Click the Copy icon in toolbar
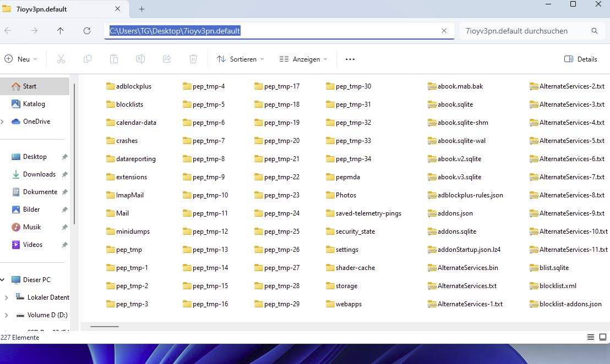 pyautogui.click(x=88, y=59)
